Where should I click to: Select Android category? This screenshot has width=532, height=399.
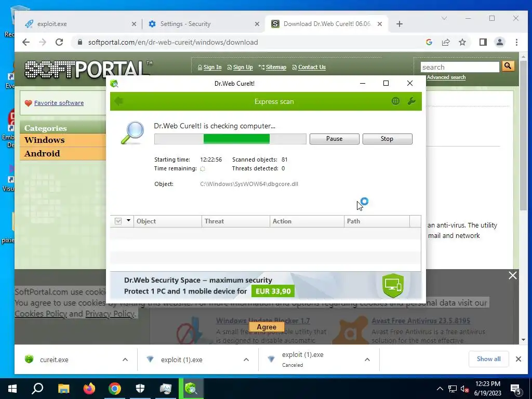[x=63, y=153]
